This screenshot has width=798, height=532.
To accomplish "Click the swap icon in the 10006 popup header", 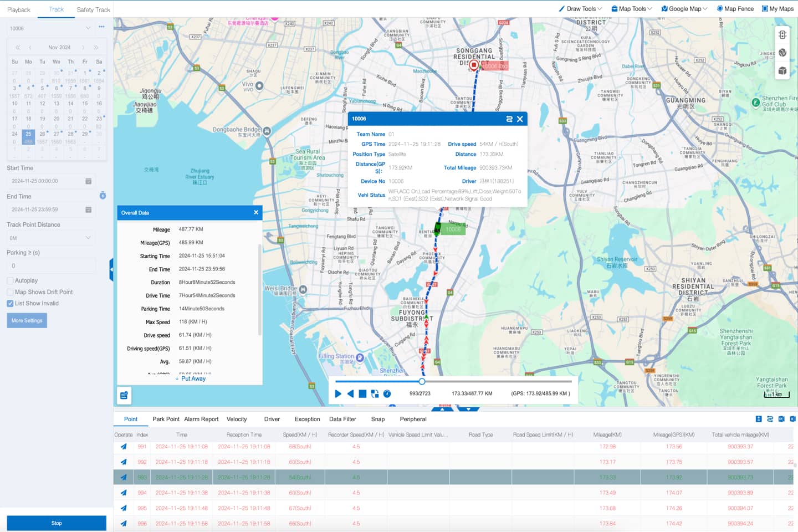I will click(x=509, y=119).
